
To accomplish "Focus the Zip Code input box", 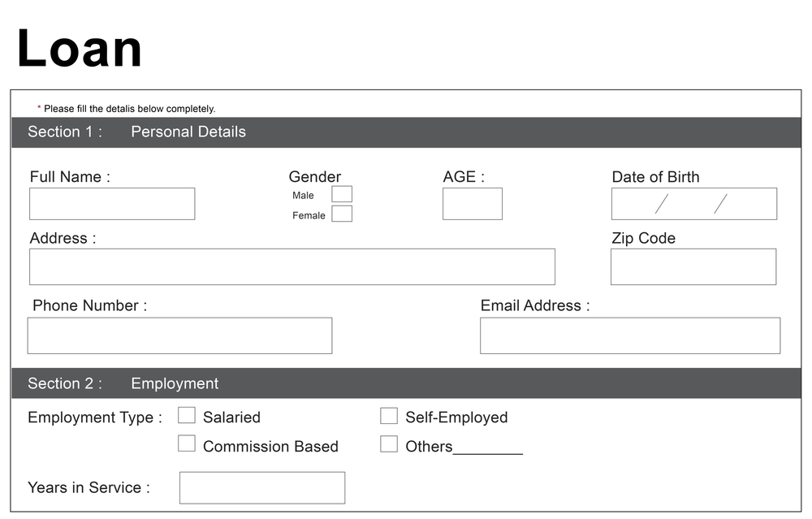I will [693, 266].
